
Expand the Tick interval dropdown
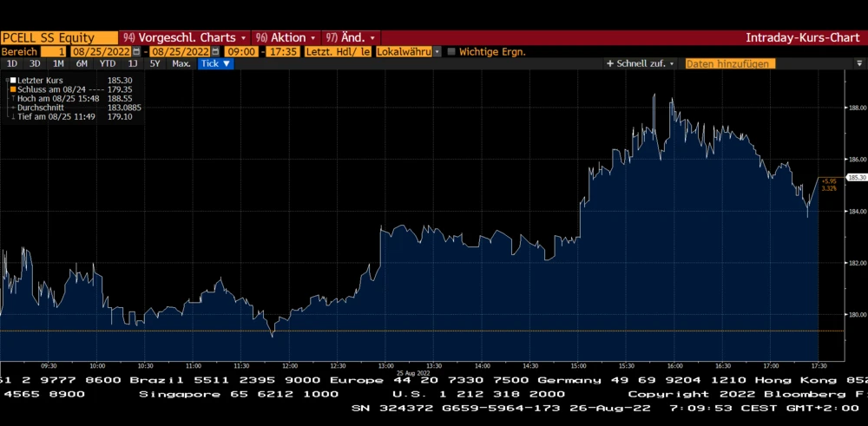pyautogui.click(x=215, y=63)
